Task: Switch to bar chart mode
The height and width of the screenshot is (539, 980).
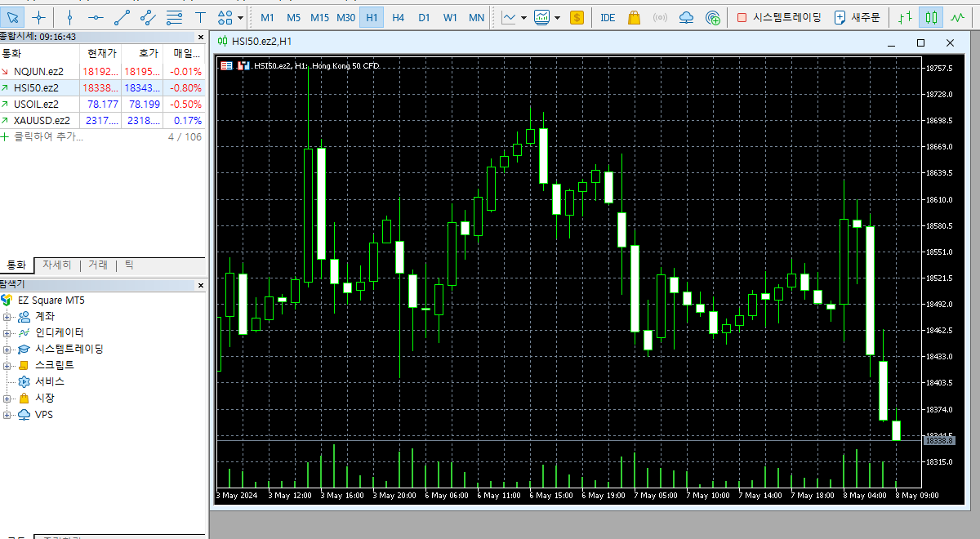Action: (904, 17)
